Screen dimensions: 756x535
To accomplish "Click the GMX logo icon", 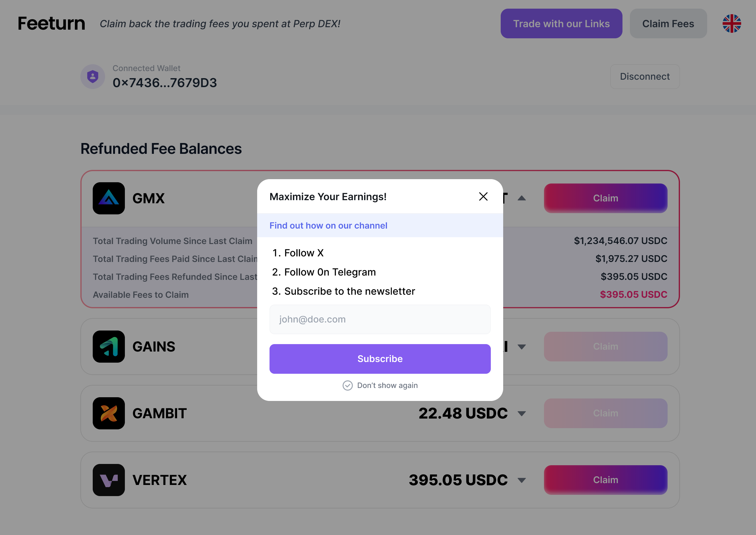I will pyautogui.click(x=109, y=198).
